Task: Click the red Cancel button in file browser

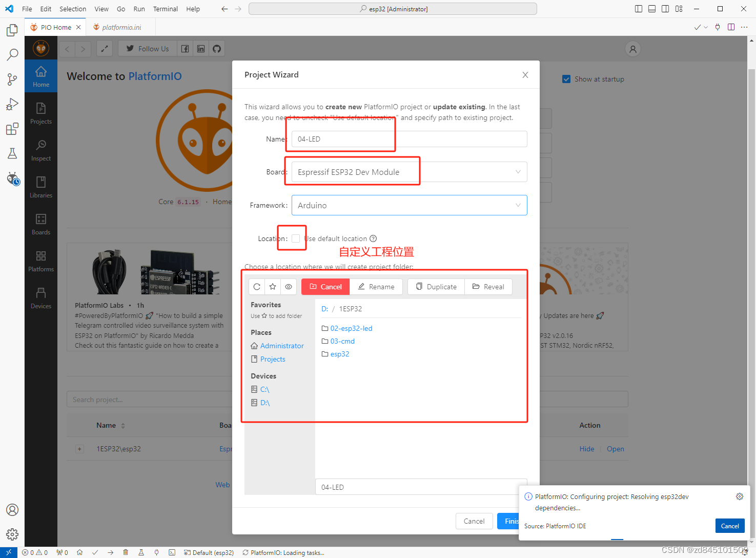Action: pos(325,287)
